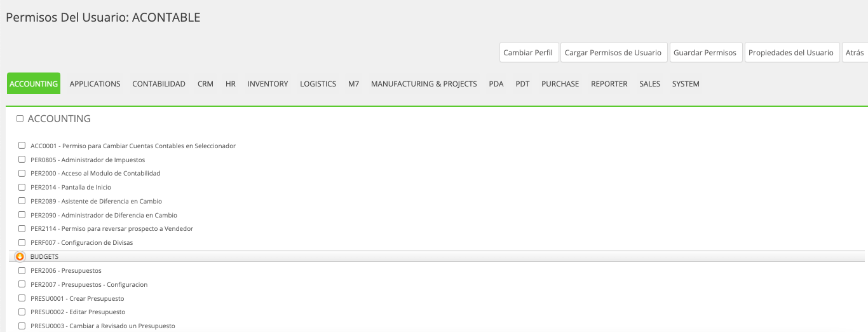The width and height of the screenshot is (868, 332).
Task: Check the ACCOUNTING select-all checkbox
Action: (x=20, y=119)
